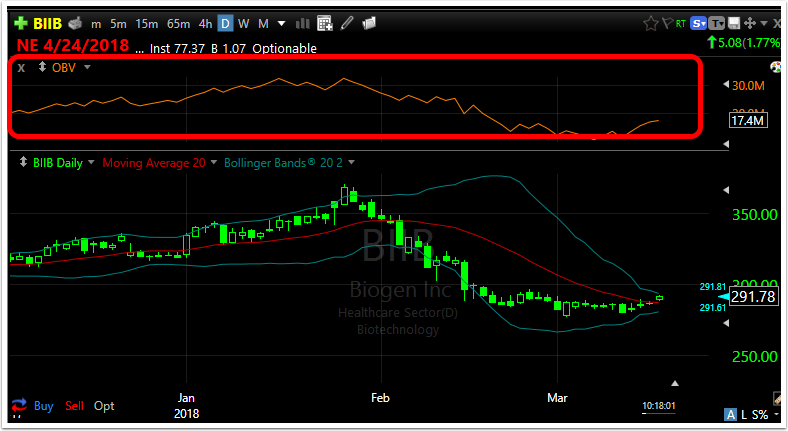Switch to Monthly 'M' timeframe

[263, 24]
